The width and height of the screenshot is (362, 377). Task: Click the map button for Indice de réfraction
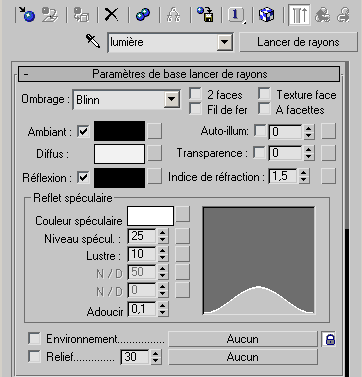point(328,176)
